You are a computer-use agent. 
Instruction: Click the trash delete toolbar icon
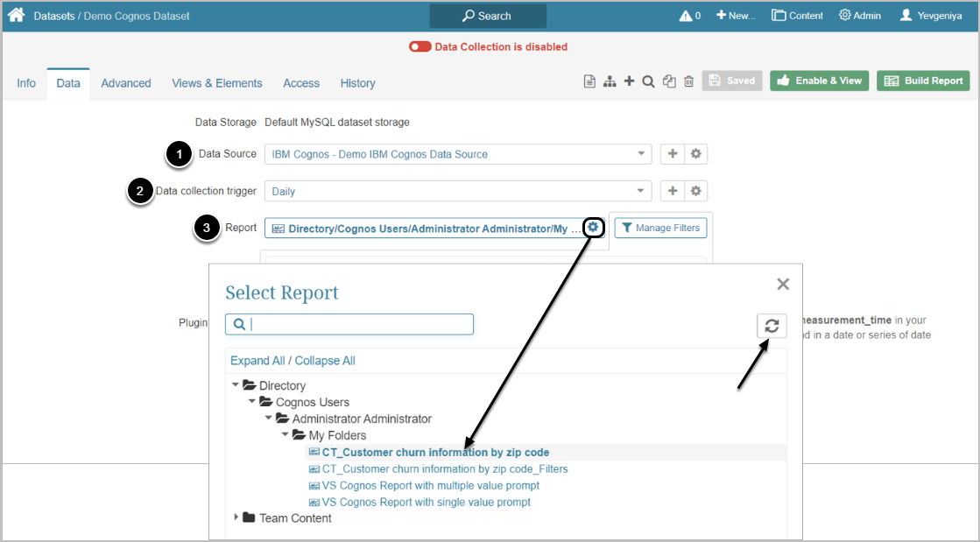coord(688,81)
